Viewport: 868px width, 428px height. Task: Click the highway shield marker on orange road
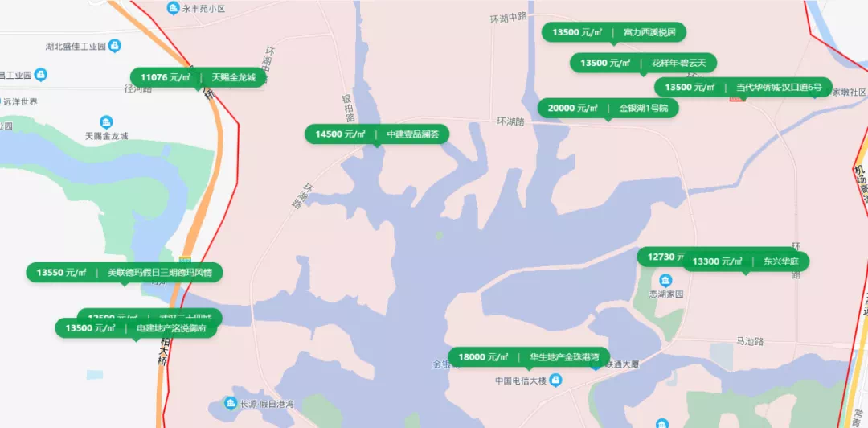pos(184,260)
